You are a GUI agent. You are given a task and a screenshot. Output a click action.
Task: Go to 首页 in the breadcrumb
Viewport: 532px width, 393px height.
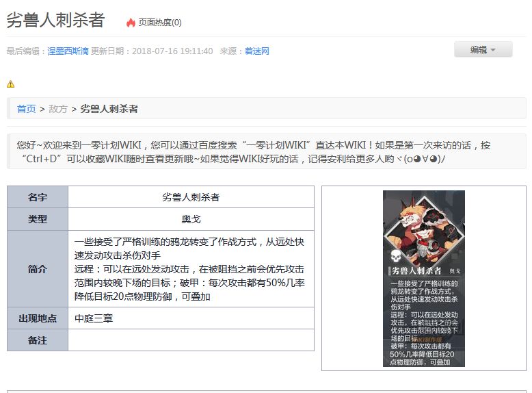[26, 109]
